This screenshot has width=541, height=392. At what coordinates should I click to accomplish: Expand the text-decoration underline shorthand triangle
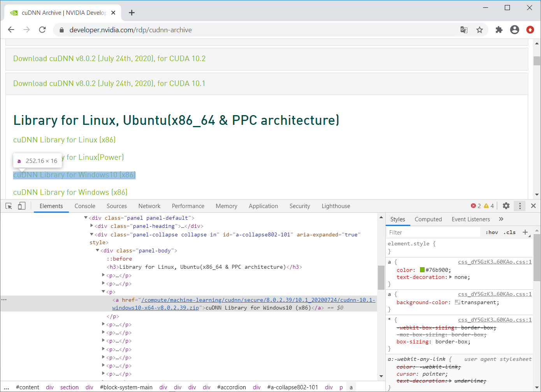click(451, 381)
